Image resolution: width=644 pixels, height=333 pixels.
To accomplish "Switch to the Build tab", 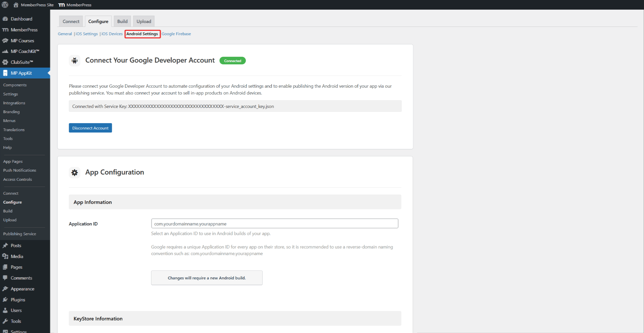I will tap(122, 21).
